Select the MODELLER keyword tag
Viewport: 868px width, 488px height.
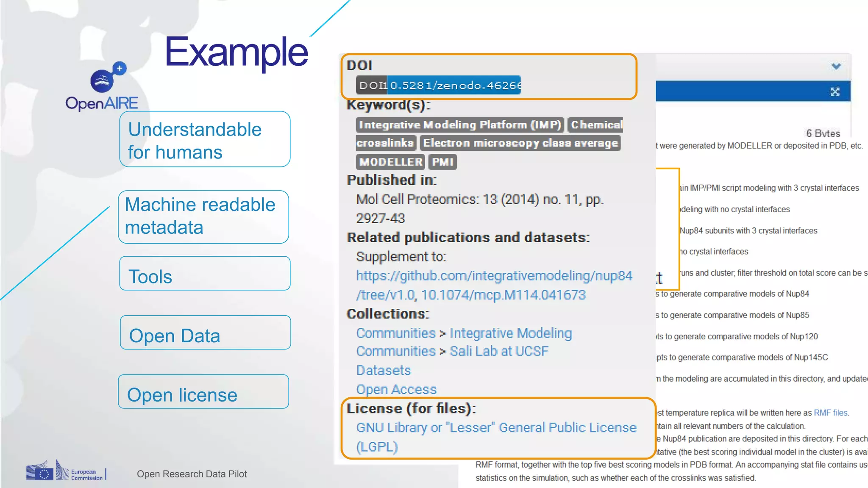coord(390,162)
